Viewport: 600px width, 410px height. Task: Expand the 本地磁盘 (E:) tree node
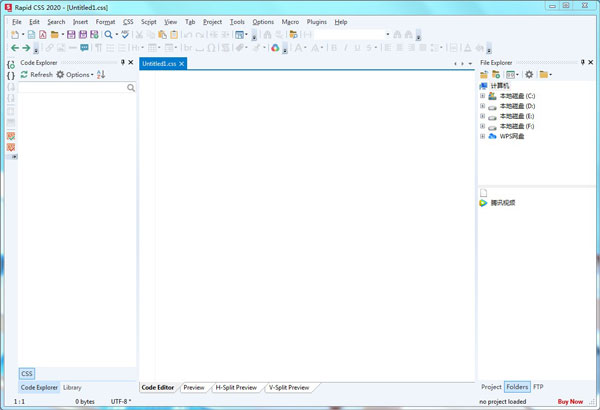click(483, 116)
